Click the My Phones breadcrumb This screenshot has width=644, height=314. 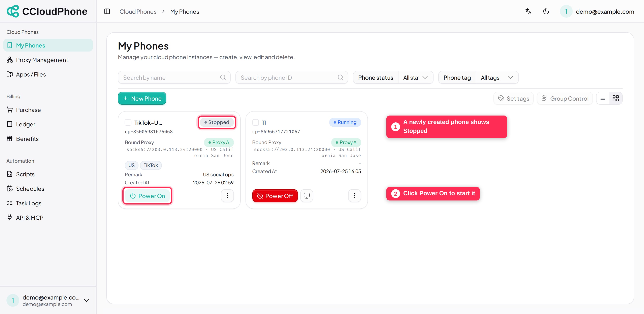click(x=185, y=11)
